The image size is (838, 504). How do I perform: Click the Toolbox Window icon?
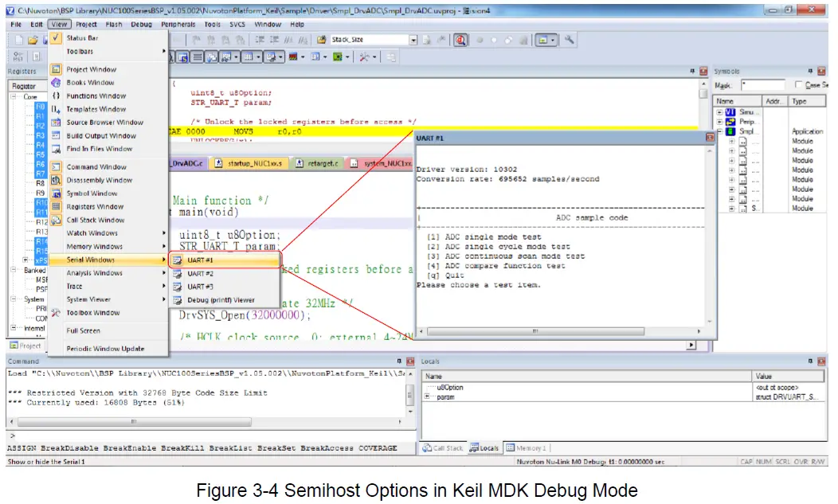[56, 313]
